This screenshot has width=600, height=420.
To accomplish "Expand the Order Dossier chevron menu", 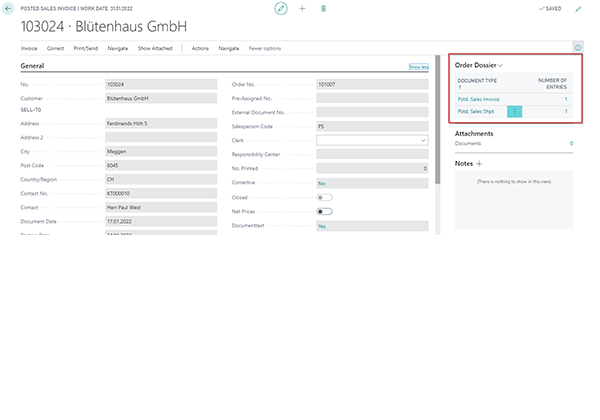I will (x=500, y=65).
